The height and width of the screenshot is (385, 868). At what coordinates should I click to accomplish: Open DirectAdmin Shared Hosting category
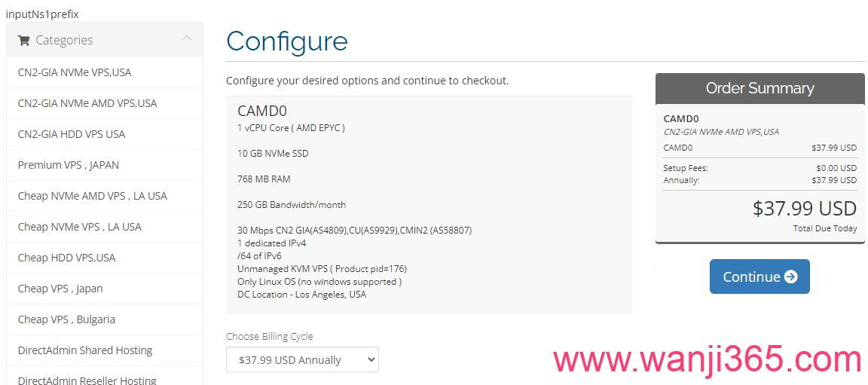(85, 350)
